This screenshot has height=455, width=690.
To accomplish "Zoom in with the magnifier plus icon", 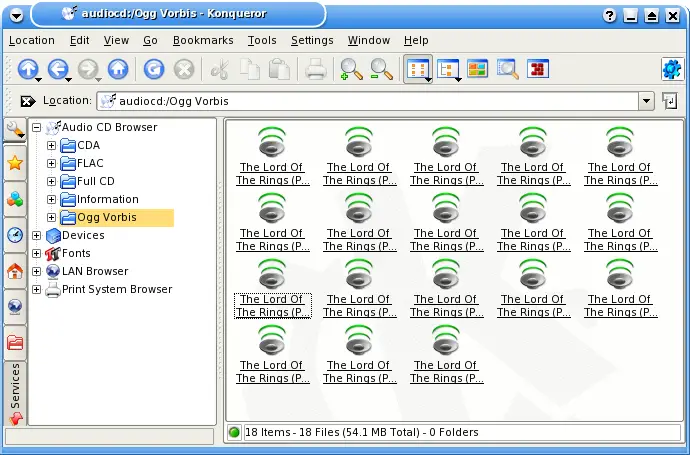I will pos(350,69).
